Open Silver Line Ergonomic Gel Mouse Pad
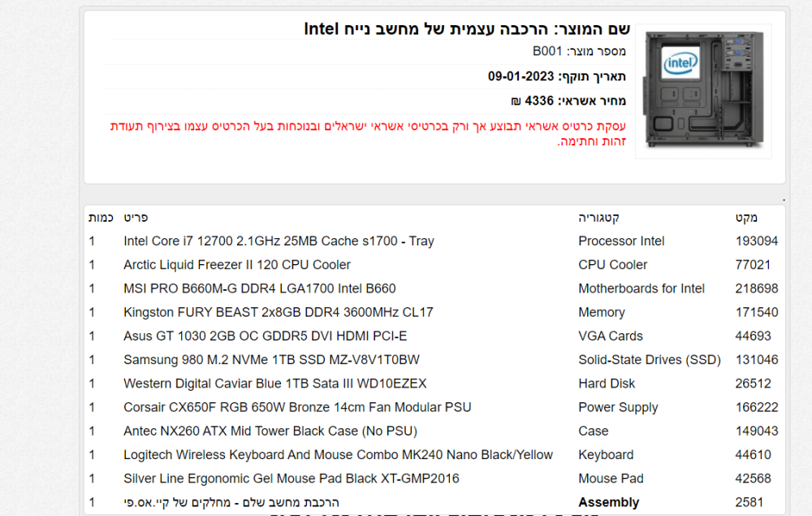 coord(291,479)
